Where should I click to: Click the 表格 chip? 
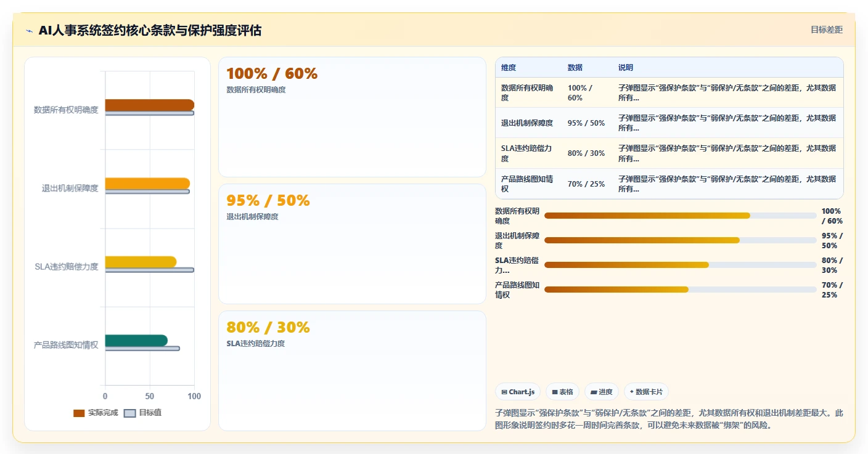pos(562,392)
